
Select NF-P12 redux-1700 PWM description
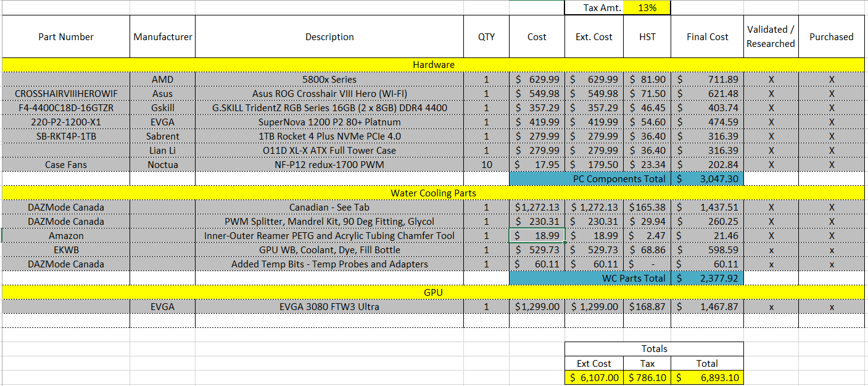click(329, 165)
